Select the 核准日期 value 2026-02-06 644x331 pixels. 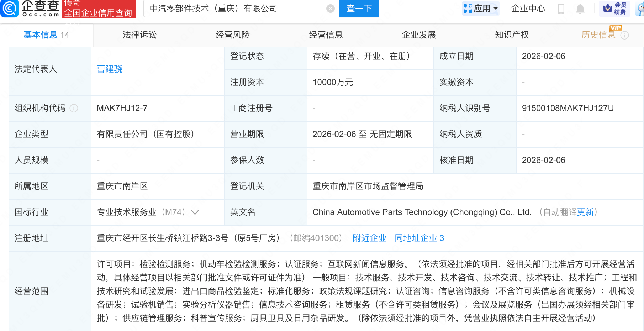[x=544, y=160]
